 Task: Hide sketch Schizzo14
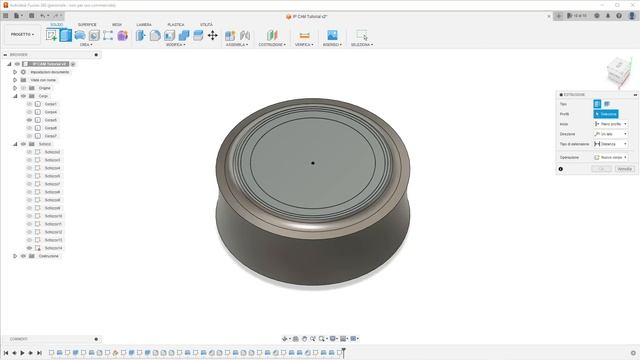[29, 248]
